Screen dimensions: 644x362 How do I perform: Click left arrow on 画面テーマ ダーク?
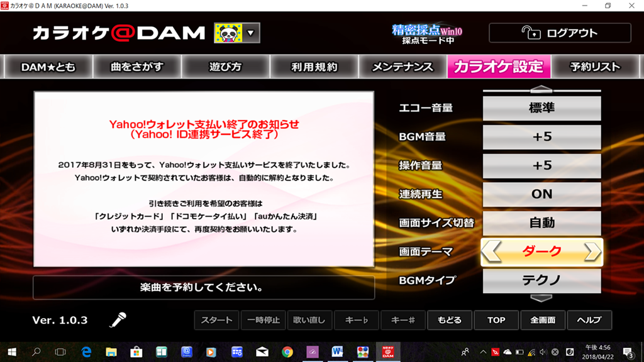(492, 251)
